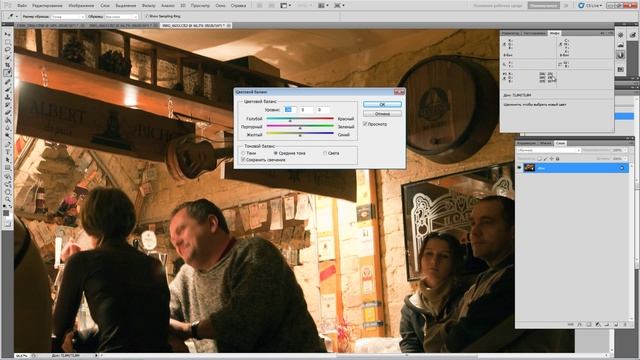Switch to the Навигатор tab

(511, 33)
